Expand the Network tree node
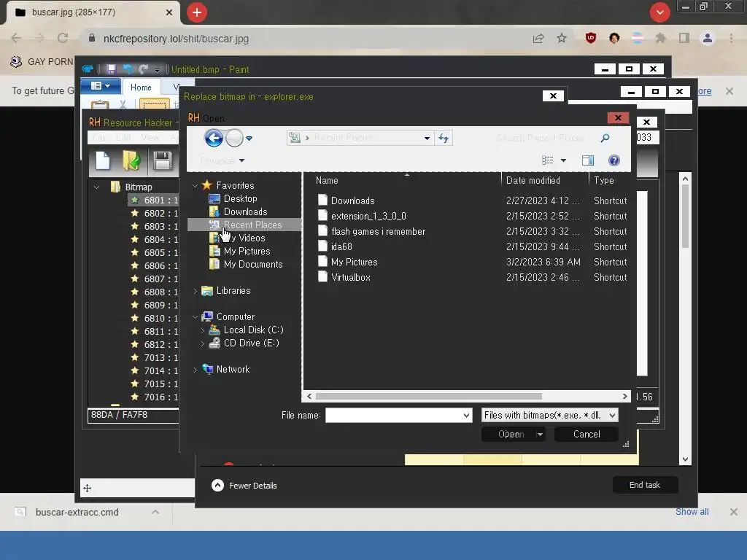The image size is (747, 560). click(195, 370)
